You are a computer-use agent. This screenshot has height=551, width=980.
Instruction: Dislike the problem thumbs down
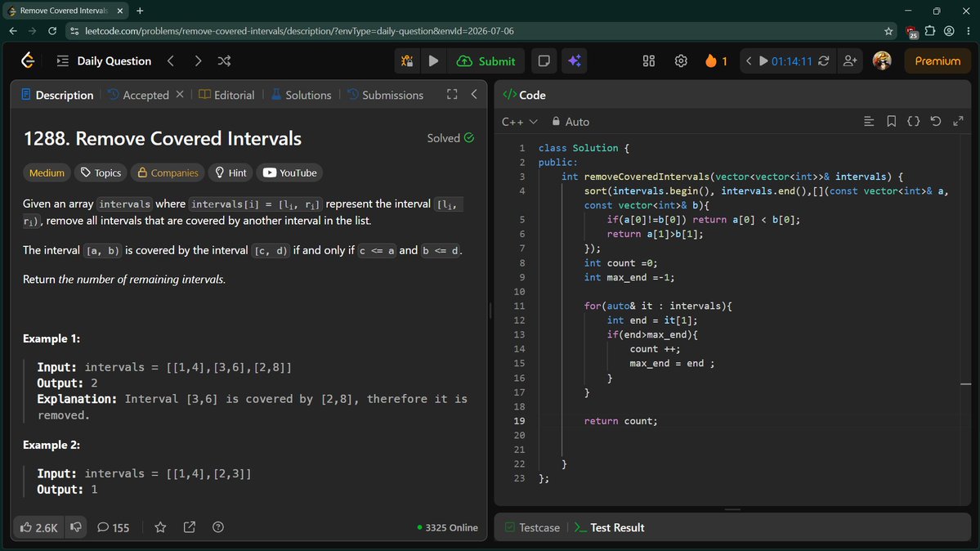tap(76, 527)
